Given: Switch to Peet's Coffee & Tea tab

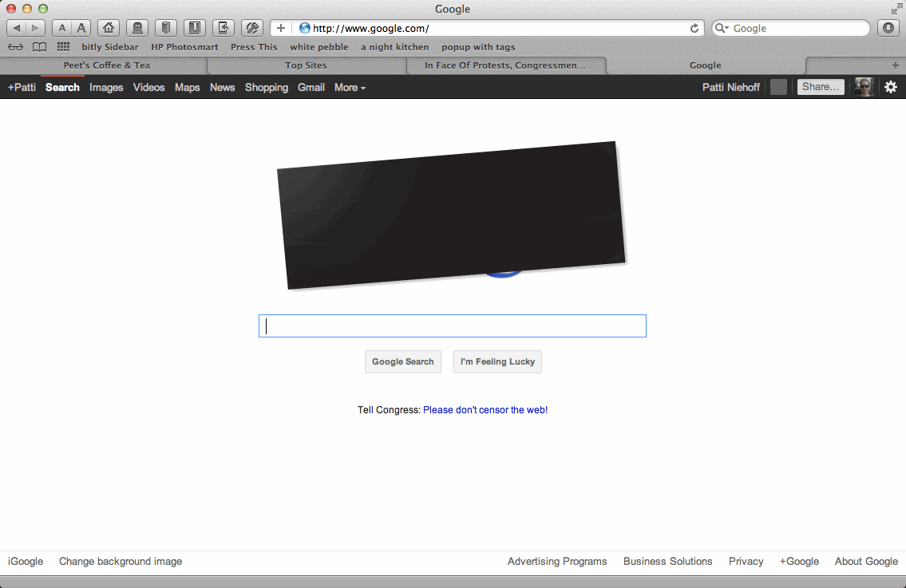Looking at the screenshot, I should (x=106, y=65).
